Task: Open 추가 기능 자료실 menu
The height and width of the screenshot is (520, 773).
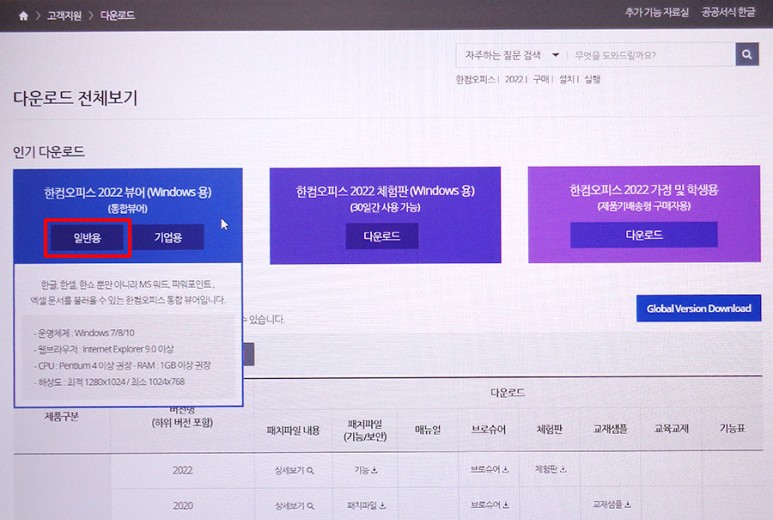Action: (657, 12)
